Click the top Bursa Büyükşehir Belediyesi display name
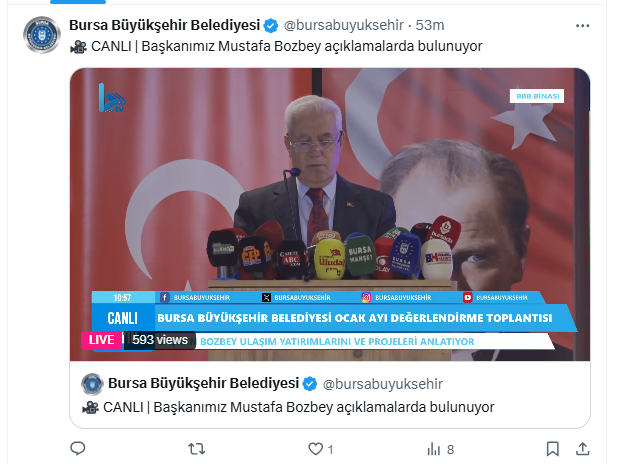Screen dimensions: 623x464 pyautogui.click(x=164, y=25)
